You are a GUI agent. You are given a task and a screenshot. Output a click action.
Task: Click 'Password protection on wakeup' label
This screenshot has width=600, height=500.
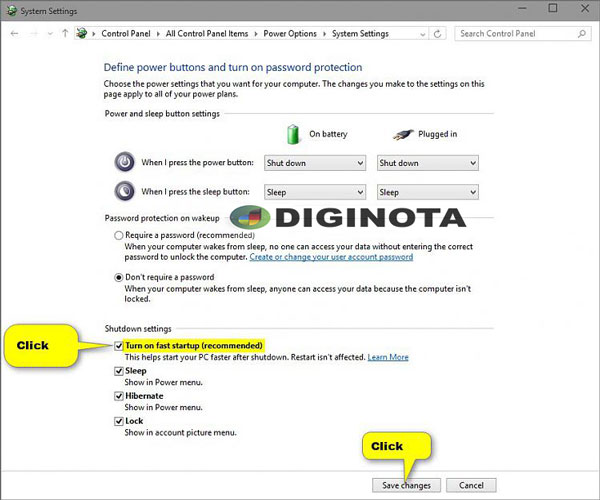(x=162, y=218)
